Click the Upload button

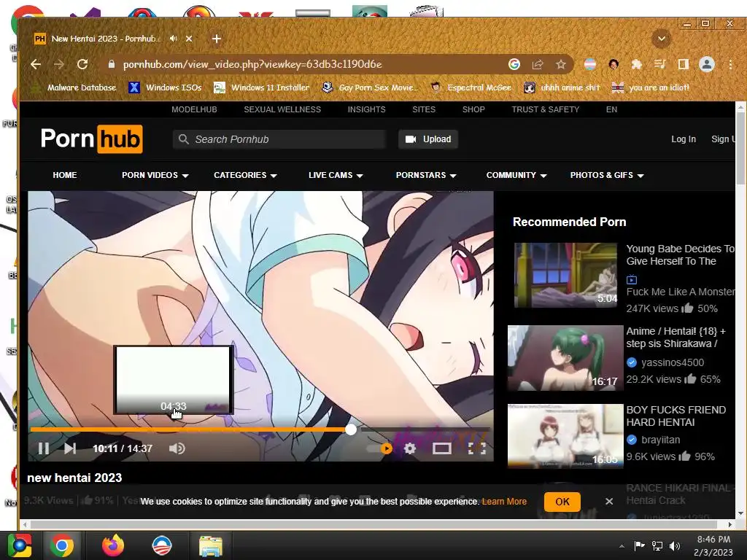[x=428, y=139]
